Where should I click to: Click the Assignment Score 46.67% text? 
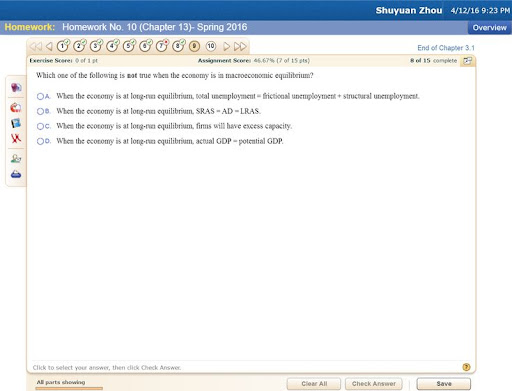pos(254,61)
